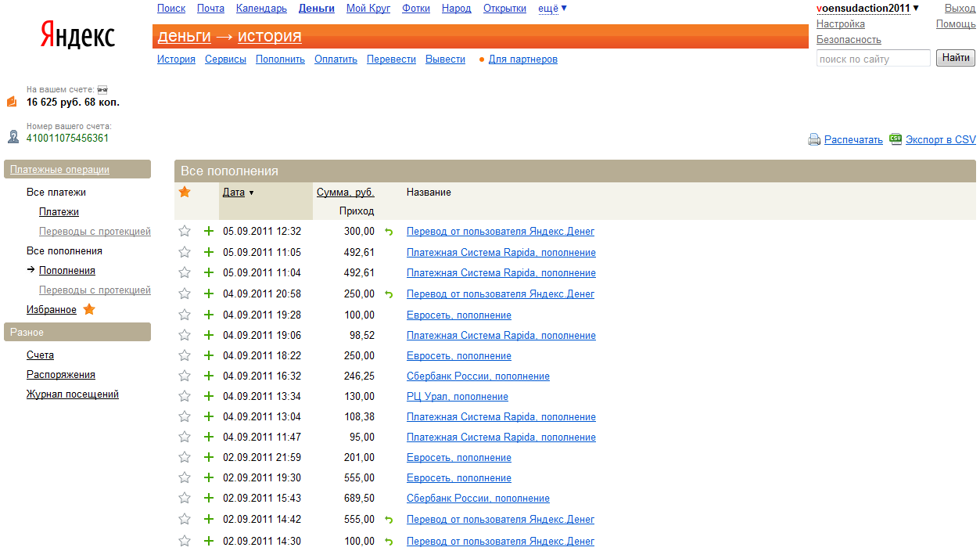
Task: Click the site search input field
Action: 873,59
